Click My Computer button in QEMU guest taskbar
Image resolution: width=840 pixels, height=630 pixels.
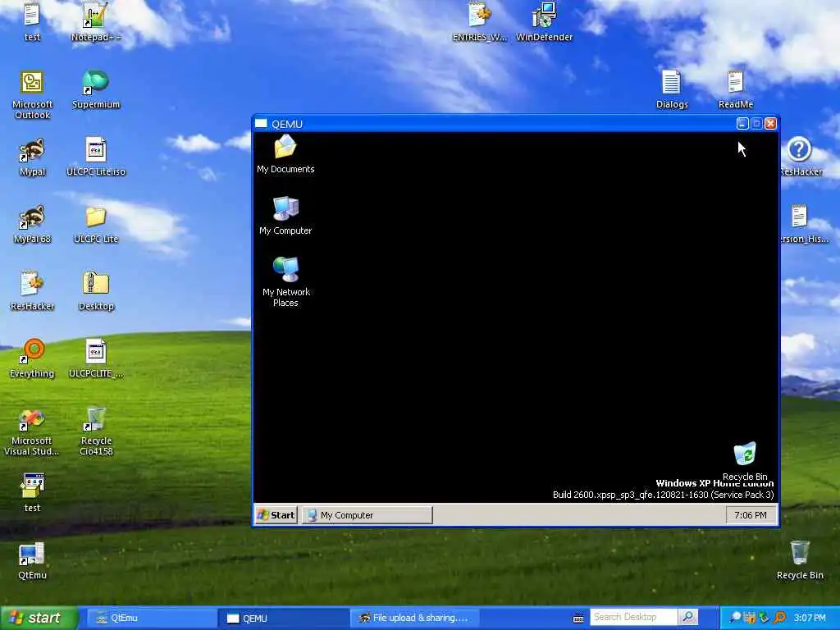[367, 515]
